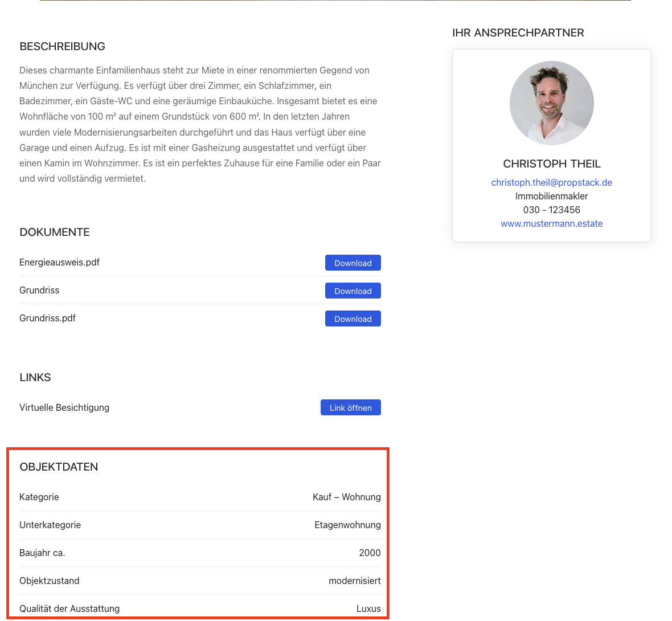Click the Virtuelle Besichtigung label
This screenshot has height=621, width=672.
coord(64,407)
